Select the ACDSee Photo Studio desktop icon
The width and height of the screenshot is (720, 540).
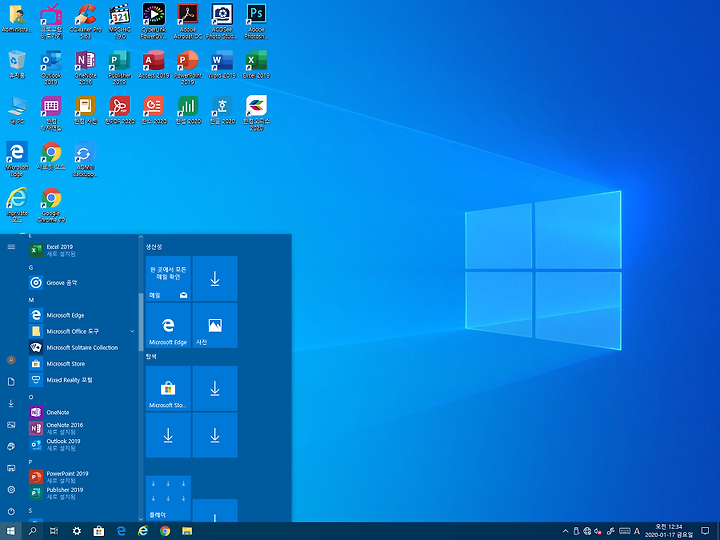(x=222, y=22)
